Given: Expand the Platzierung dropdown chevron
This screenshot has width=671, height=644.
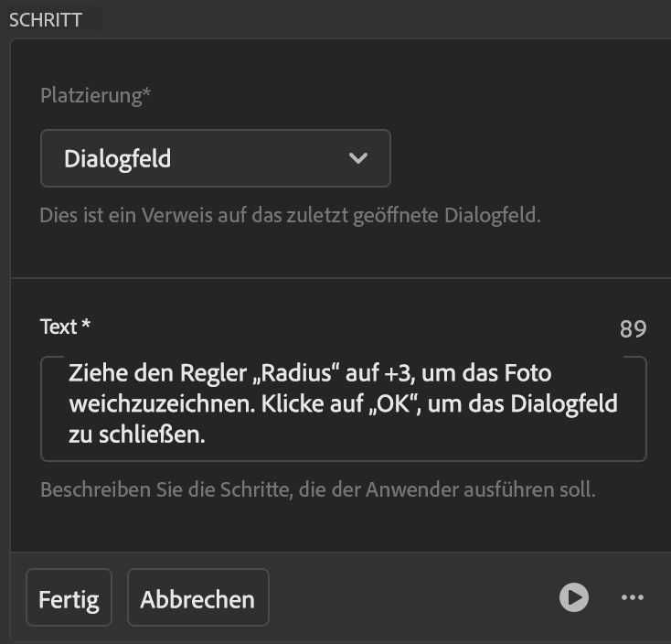Looking at the screenshot, I should tap(358, 158).
